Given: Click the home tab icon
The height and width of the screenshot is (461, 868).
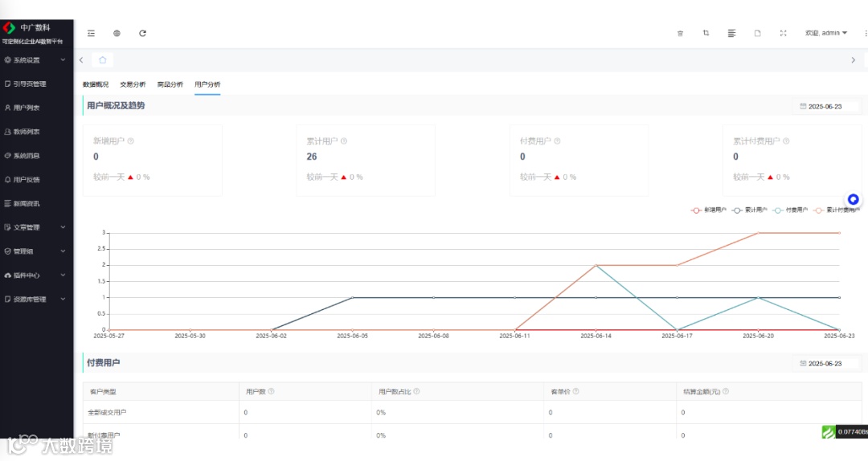Looking at the screenshot, I should pos(102,59).
